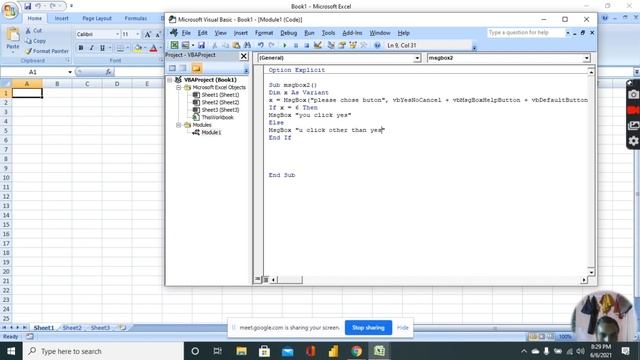Toggle Folders in the Project panel
The width and height of the screenshot is (640, 360).
click(196, 69)
